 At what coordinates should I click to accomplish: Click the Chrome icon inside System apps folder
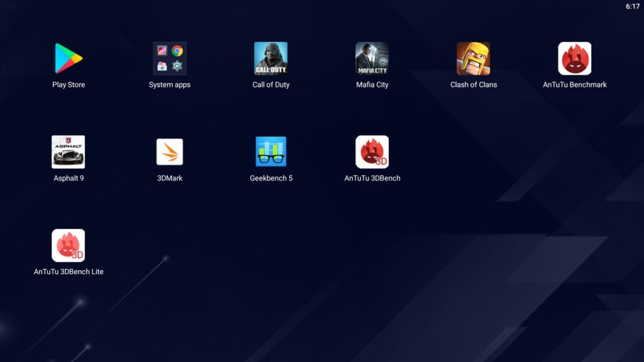click(x=177, y=51)
